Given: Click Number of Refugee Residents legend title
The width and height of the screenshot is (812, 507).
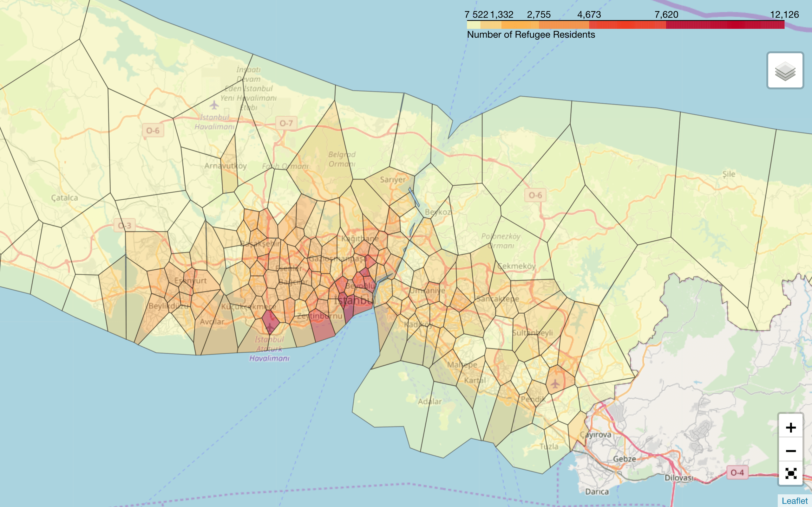Looking at the screenshot, I should [x=531, y=35].
